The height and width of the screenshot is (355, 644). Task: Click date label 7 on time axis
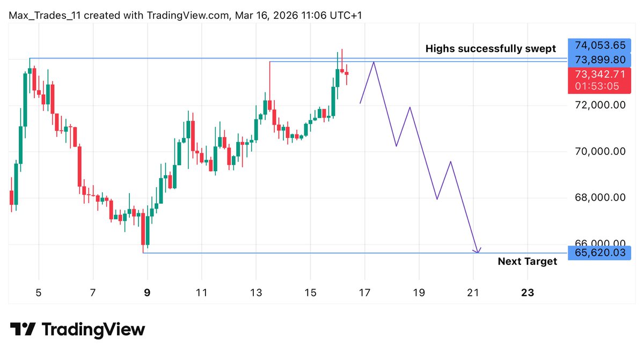[x=93, y=293]
